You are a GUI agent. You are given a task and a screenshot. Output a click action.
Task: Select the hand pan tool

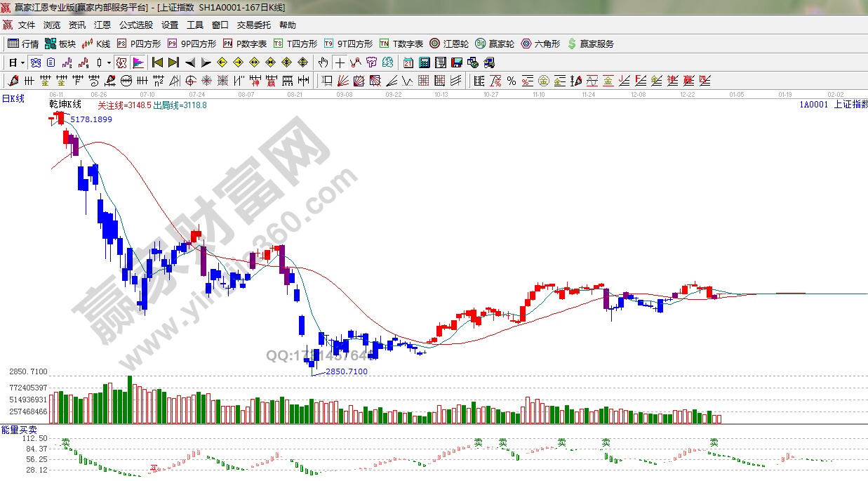click(323, 62)
